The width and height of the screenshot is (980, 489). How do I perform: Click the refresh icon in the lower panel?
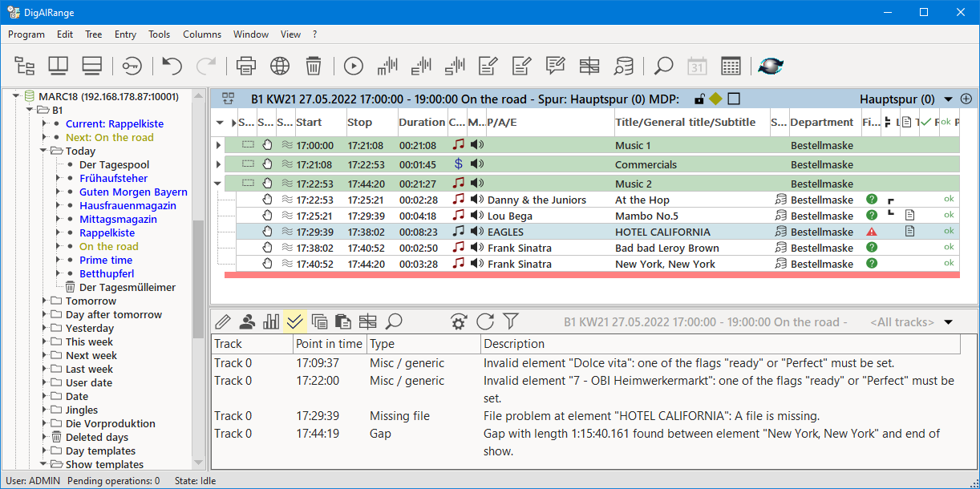coord(485,321)
